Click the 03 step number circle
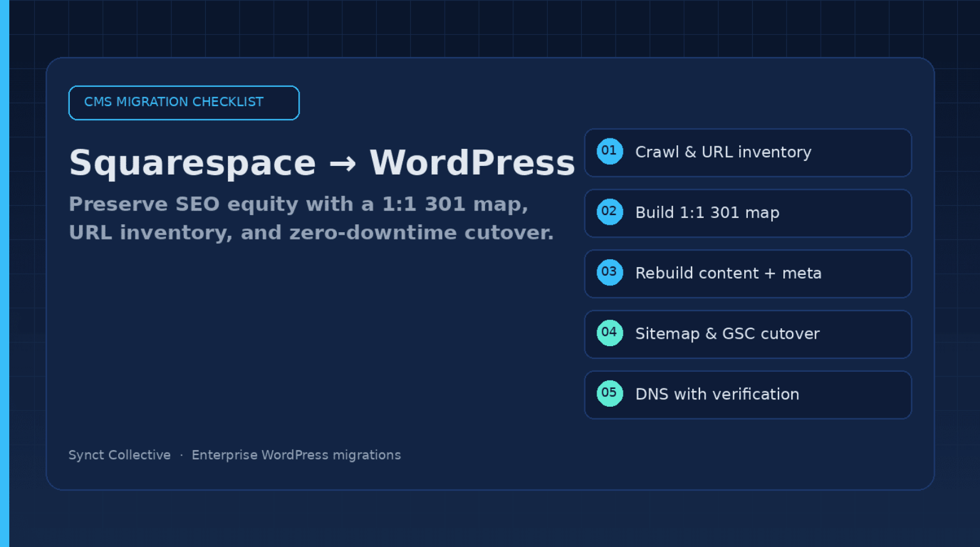 coord(610,273)
